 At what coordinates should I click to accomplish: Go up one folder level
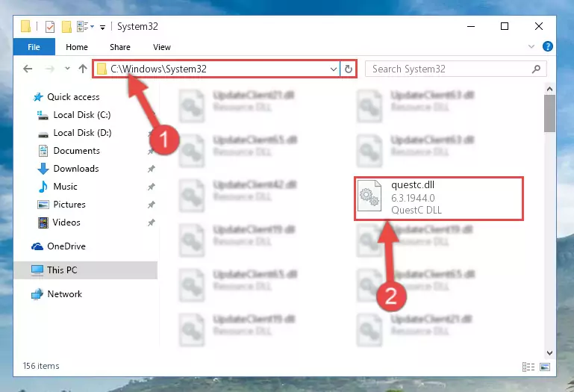[83, 69]
